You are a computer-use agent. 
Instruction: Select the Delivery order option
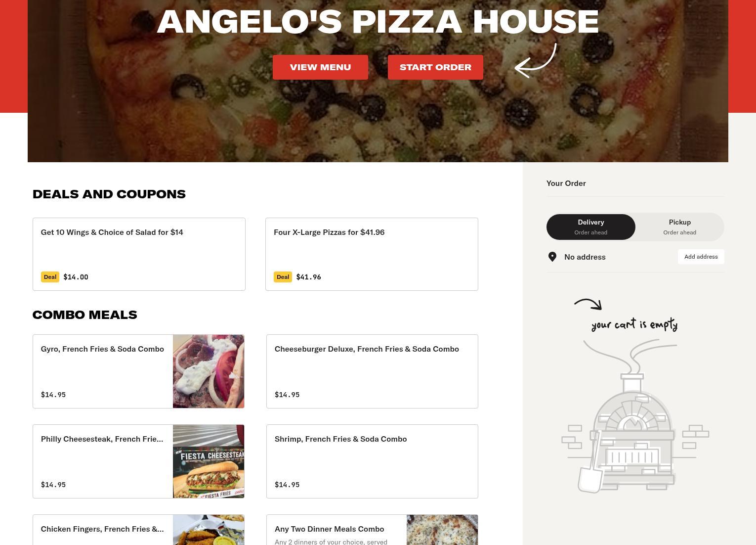(591, 227)
